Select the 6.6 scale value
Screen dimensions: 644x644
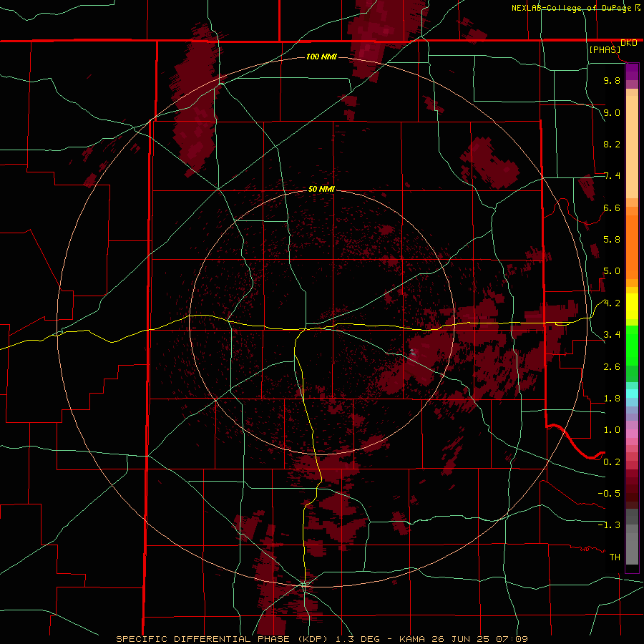tap(612, 208)
